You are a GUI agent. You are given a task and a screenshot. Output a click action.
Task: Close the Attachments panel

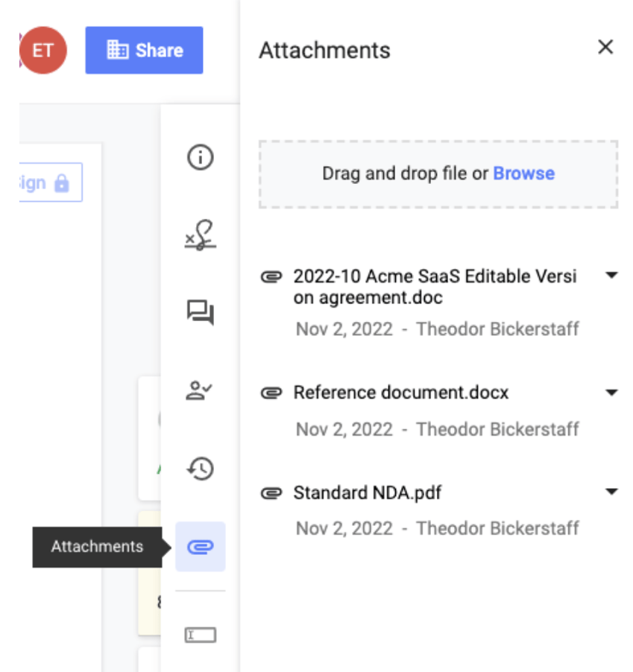[605, 47]
